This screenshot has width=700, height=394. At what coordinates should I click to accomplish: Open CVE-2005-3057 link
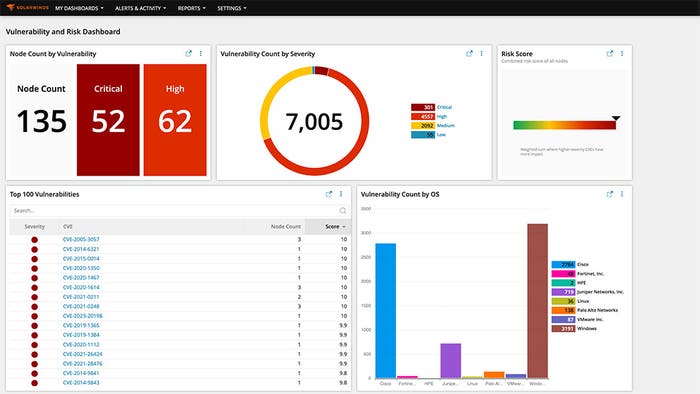point(81,240)
